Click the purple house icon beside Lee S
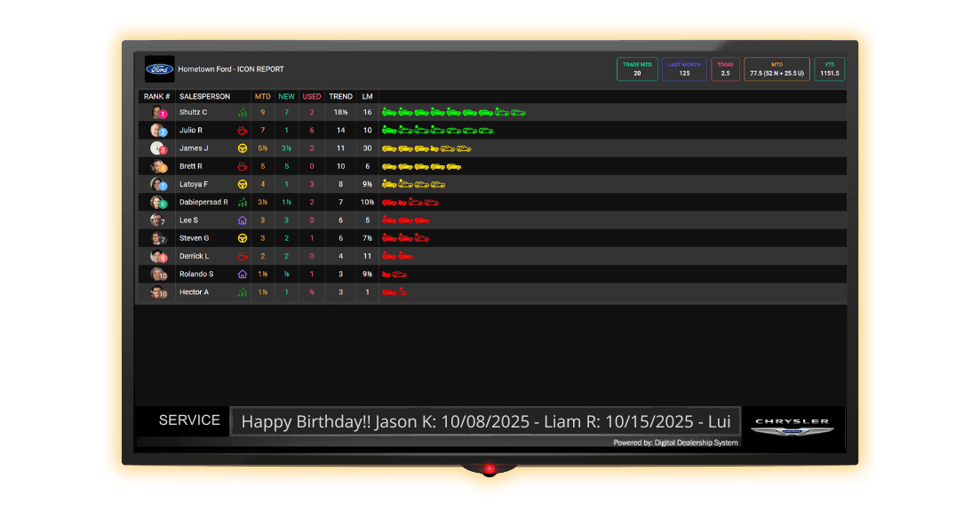This screenshot has height=511, width=980. (242, 220)
